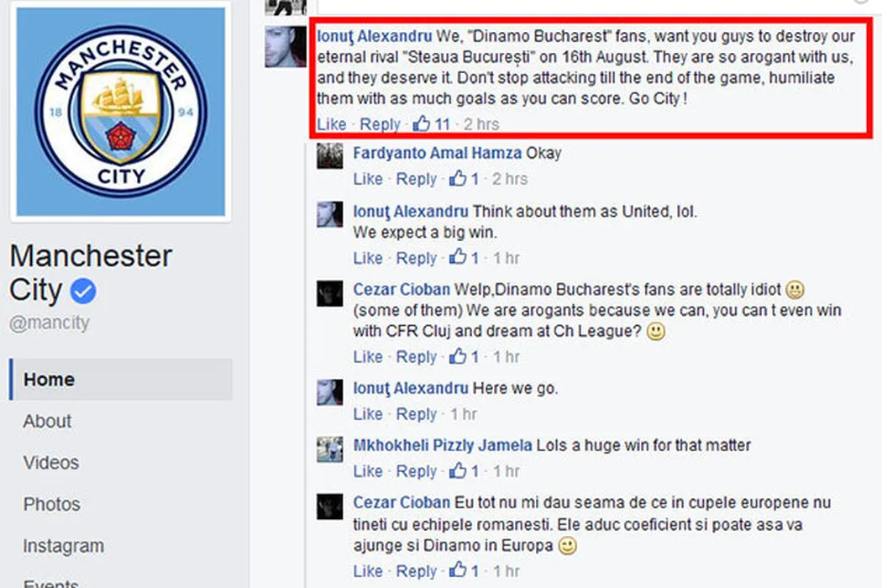Select the Home tab in the sidebar
The image size is (882, 588).
pos(121,379)
